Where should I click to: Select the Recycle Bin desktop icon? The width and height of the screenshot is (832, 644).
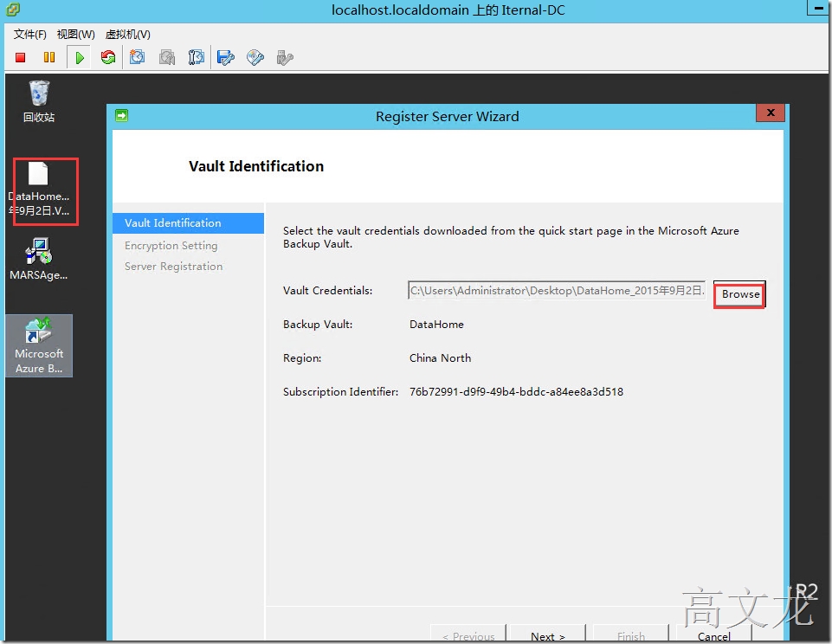click(x=39, y=101)
